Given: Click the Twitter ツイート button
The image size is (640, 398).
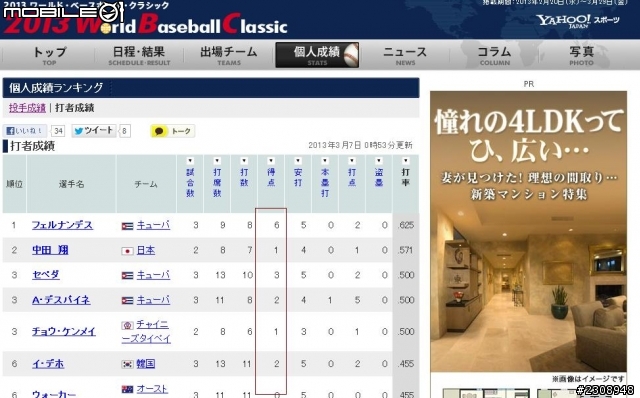Looking at the screenshot, I should click(94, 131).
